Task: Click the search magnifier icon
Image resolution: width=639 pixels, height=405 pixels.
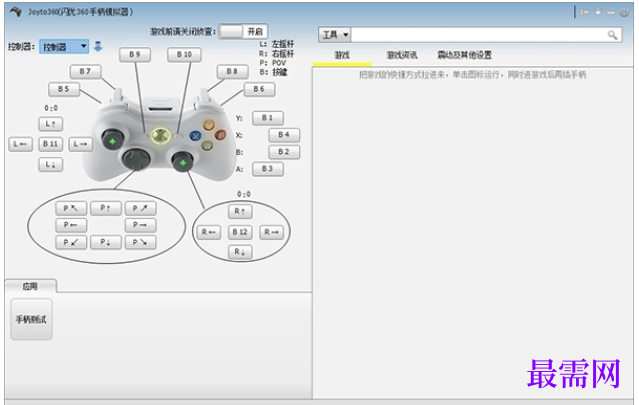Action: pos(612,35)
